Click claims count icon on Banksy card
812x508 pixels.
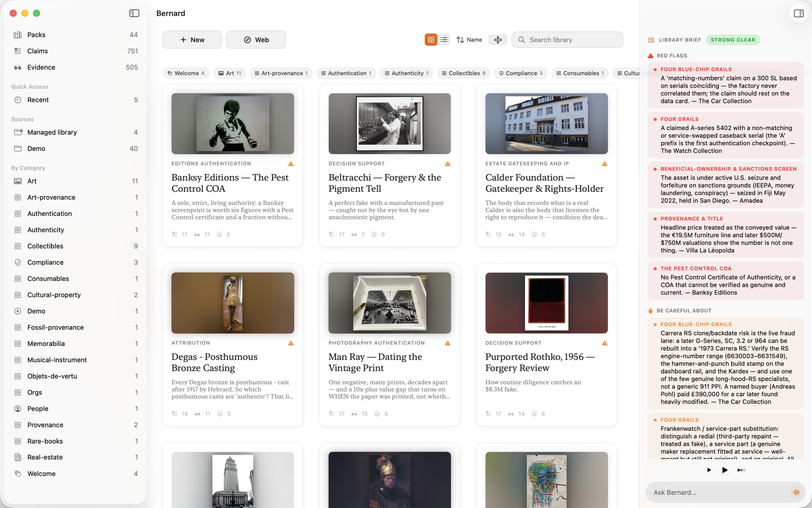pos(175,234)
